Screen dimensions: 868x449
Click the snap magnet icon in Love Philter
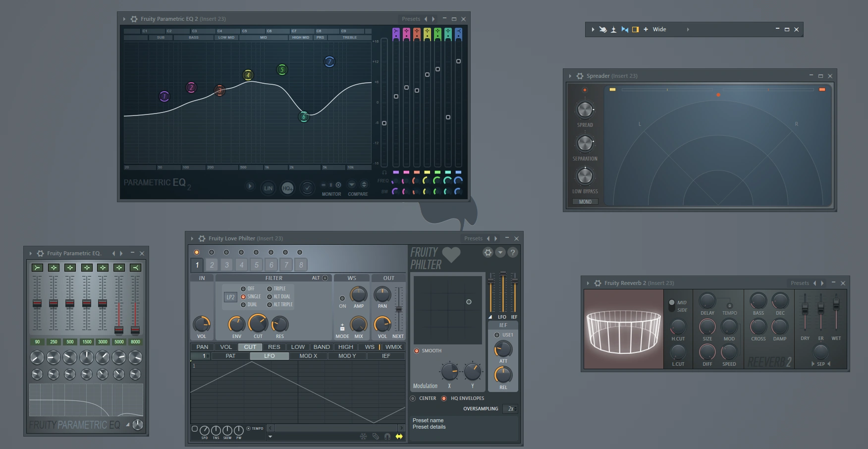(387, 436)
